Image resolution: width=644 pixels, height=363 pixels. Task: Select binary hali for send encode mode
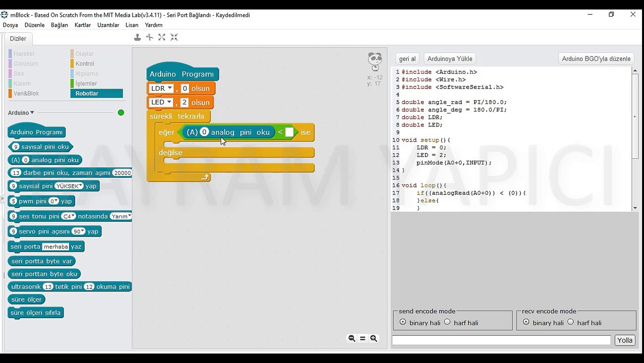pos(403,322)
